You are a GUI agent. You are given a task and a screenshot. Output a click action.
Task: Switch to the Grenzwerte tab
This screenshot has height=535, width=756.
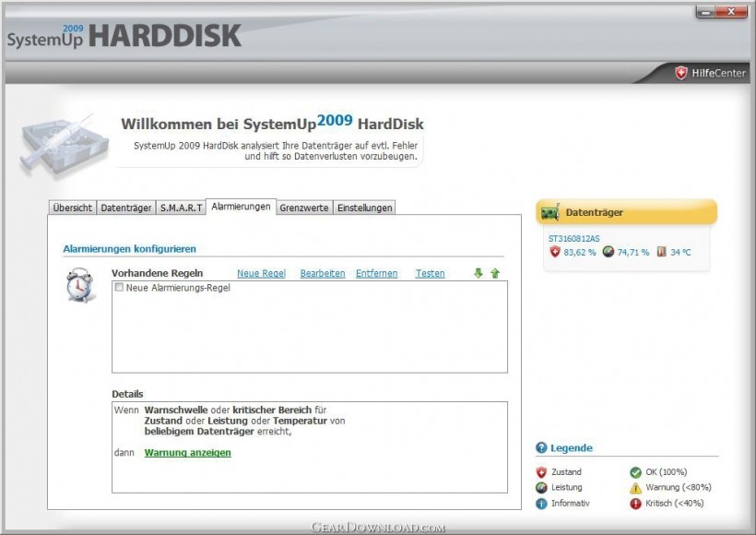point(304,208)
